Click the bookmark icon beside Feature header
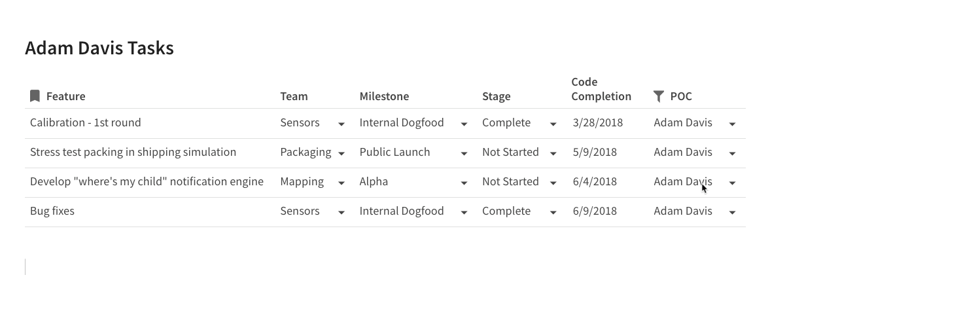This screenshot has height=309, width=980. coord(35,96)
